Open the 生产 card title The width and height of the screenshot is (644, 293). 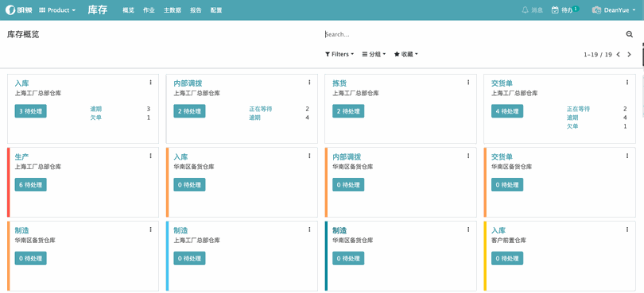(21, 156)
